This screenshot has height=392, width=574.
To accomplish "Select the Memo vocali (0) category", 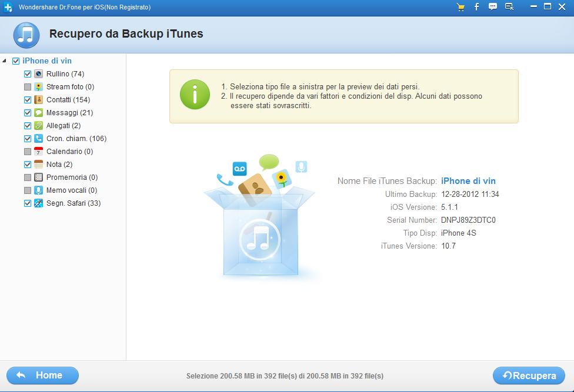I will coord(72,190).
